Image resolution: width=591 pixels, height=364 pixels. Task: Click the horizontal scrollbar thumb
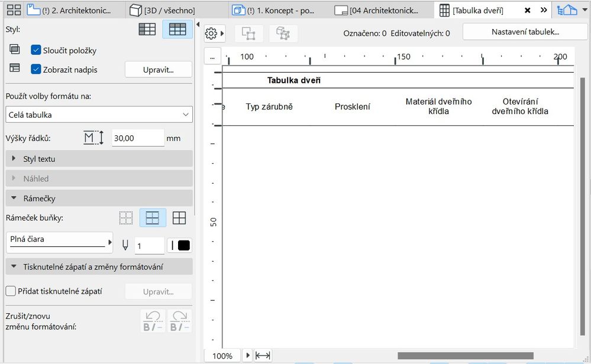[466, 356]
